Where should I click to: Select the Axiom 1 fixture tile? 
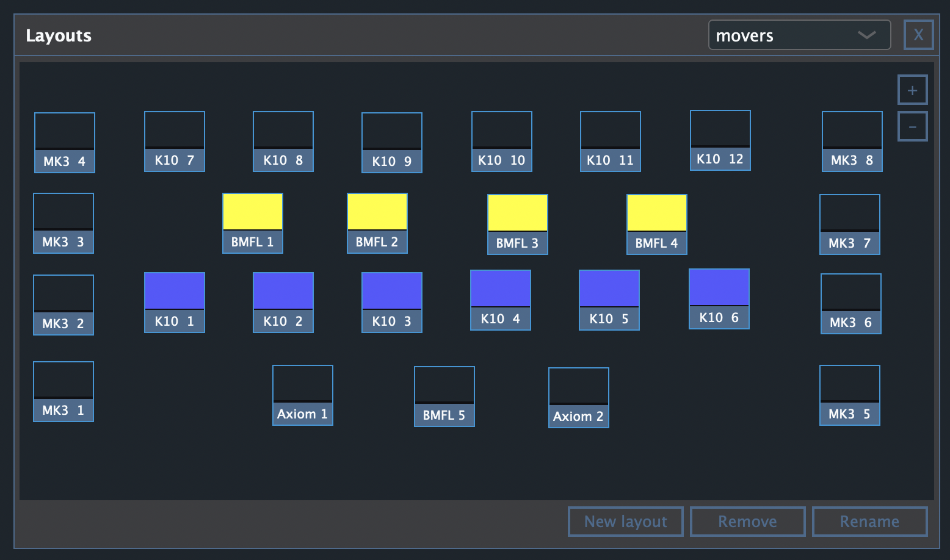(303, 395)
